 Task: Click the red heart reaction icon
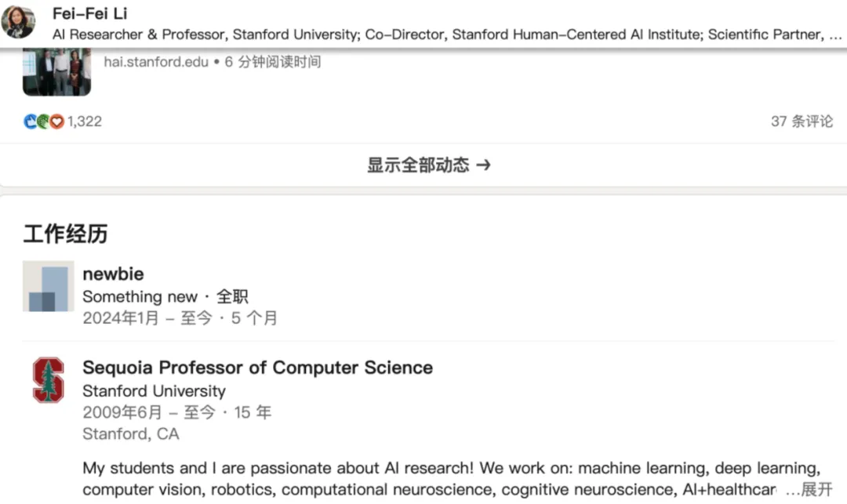(56, 121)
